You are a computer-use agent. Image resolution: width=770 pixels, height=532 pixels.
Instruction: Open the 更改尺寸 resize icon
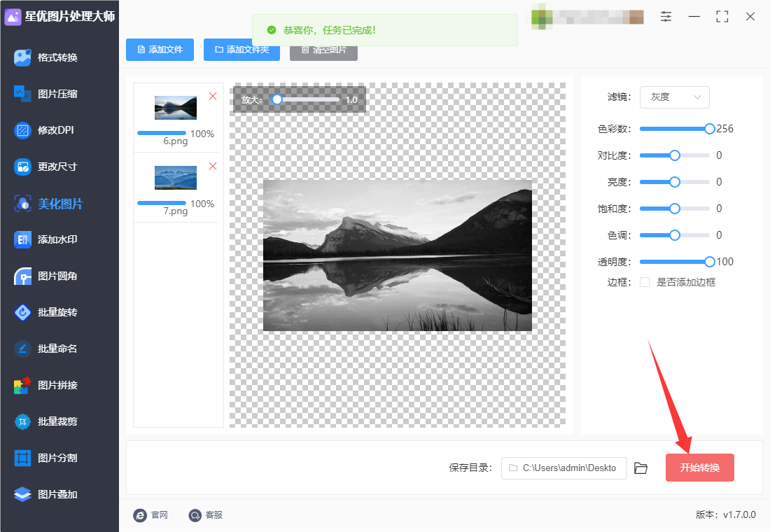[x=22, y=167]
